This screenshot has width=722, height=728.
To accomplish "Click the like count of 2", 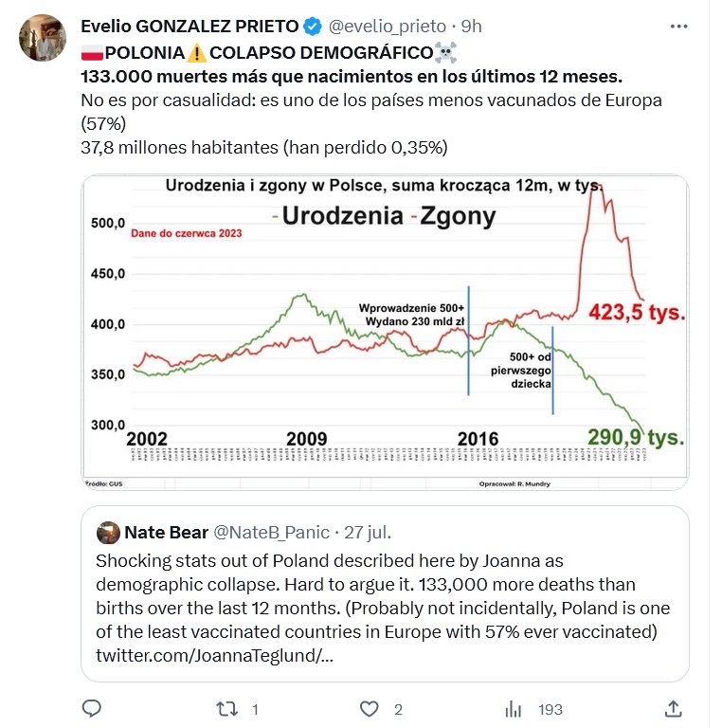I will point(399,709).
